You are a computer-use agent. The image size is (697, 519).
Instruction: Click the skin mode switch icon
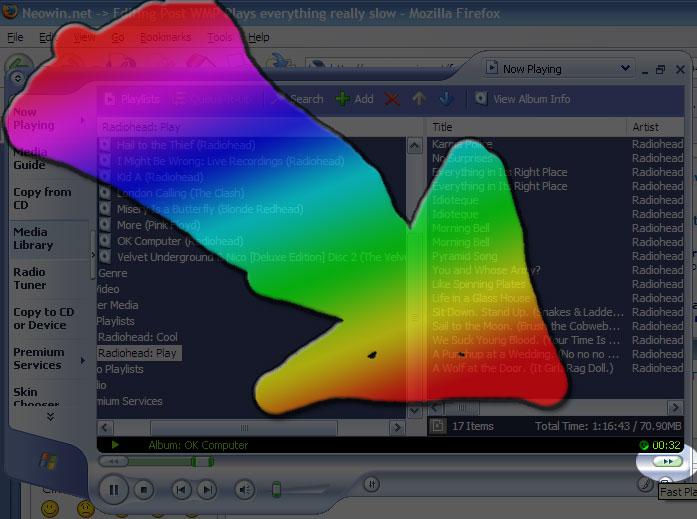pos(645,484)
